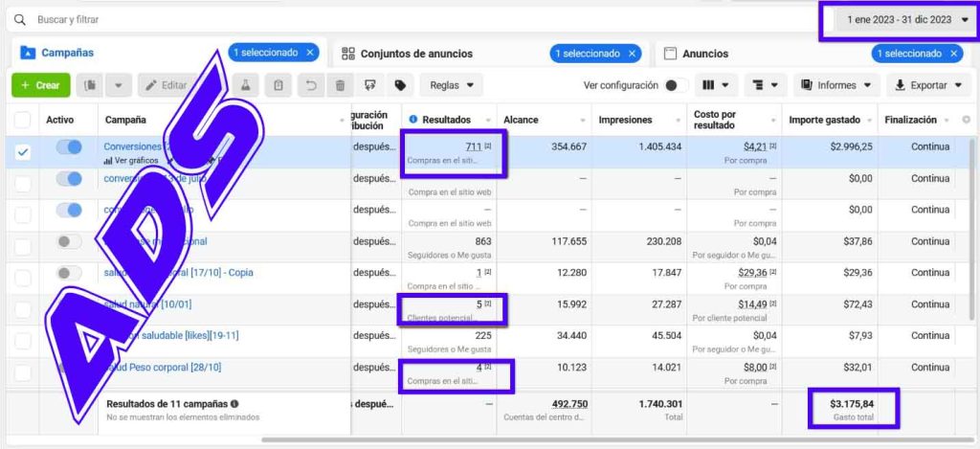Screen dimensions: 980x449
Task: Click the horizontal scrollbar below the table
Action: pos(612,440)
